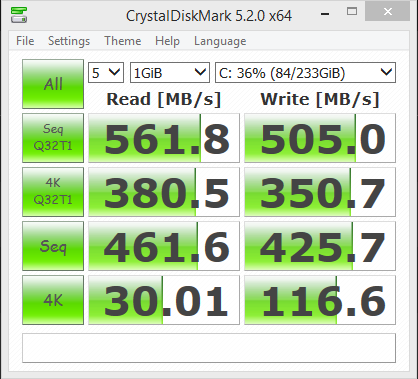Select the 505.0 sequential write result
This screenshot has height=379, width=418.
tap(320, 138)
